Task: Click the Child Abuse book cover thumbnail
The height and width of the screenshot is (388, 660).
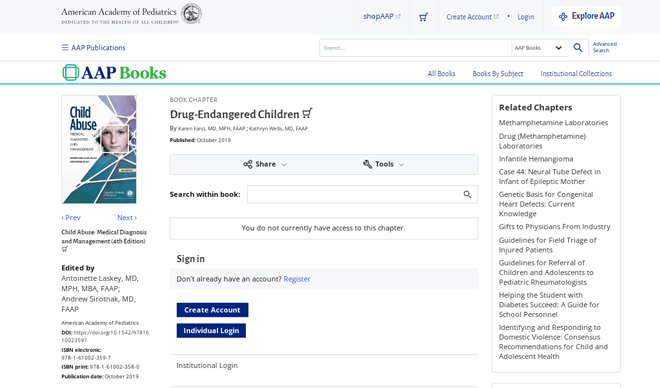Action: tap(99, 149)
